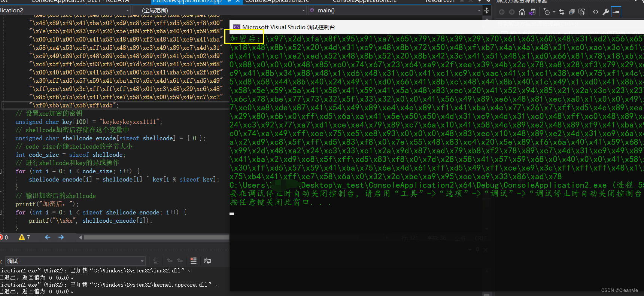The width and height of the screenshot is (644, 296).
Task: Click the warning triangle showing 7 warnings
Action: coord(24,237)
